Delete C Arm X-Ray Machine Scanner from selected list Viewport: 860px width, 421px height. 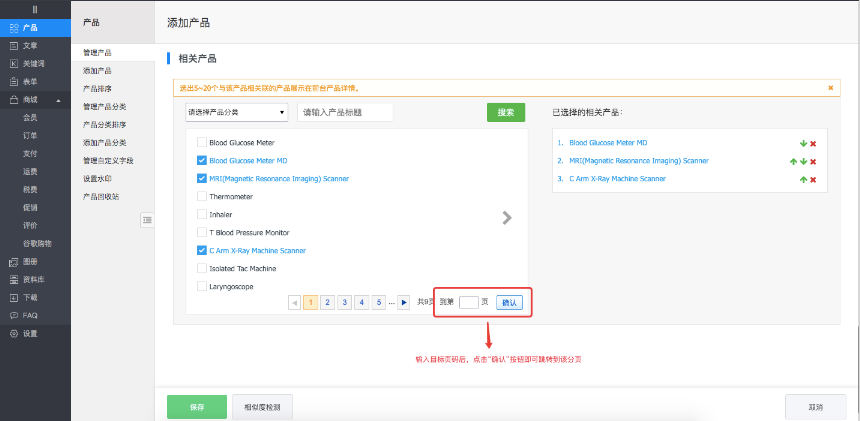pyautogui.click(x=813, y=180)
